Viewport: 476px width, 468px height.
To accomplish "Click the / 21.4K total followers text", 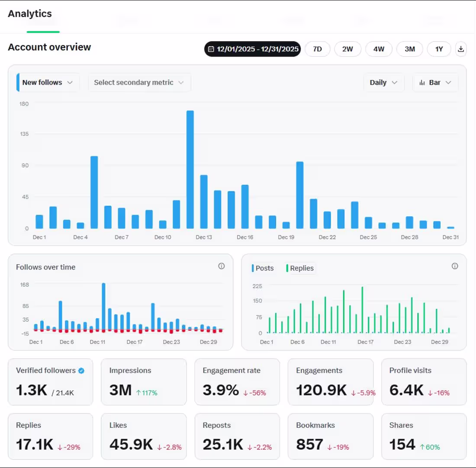I will pos(63,393).
